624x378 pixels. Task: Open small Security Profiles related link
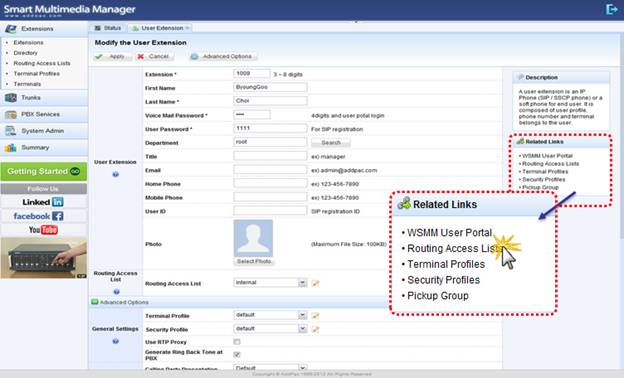point(543,179)
